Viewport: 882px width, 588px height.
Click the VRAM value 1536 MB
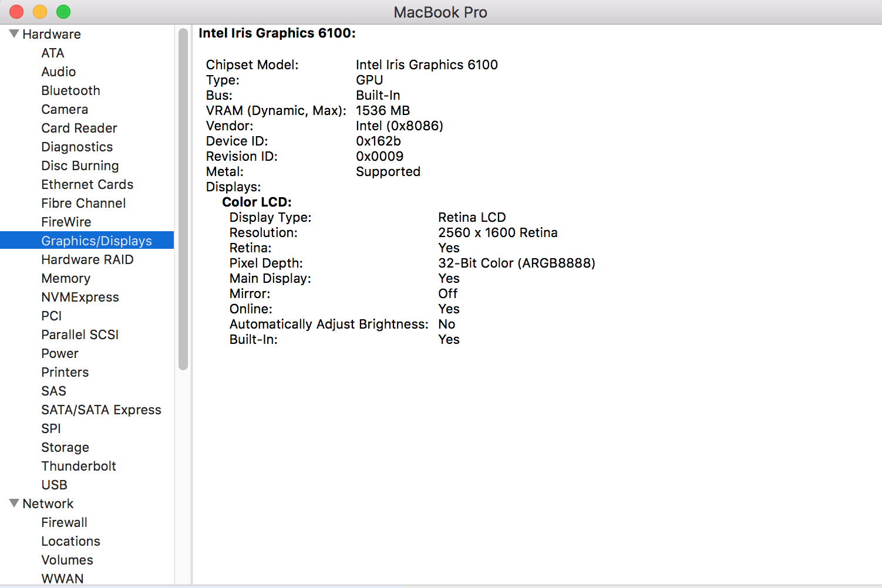coord(383,110)
